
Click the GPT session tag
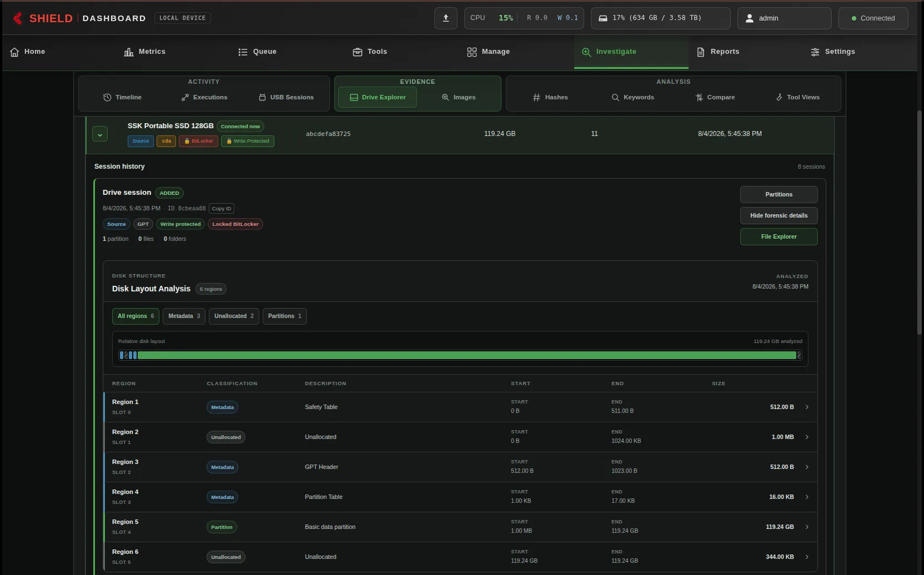coord(143,224)
